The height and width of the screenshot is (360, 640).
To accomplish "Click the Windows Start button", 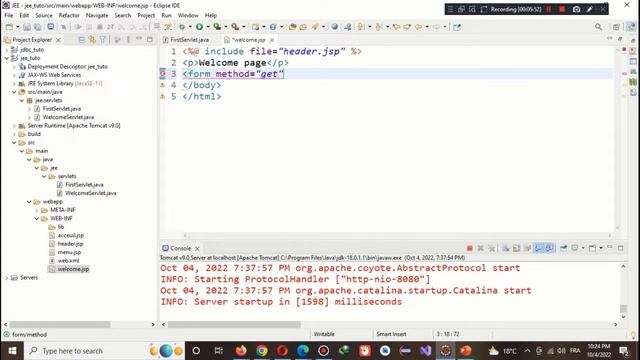I will 12,351.
